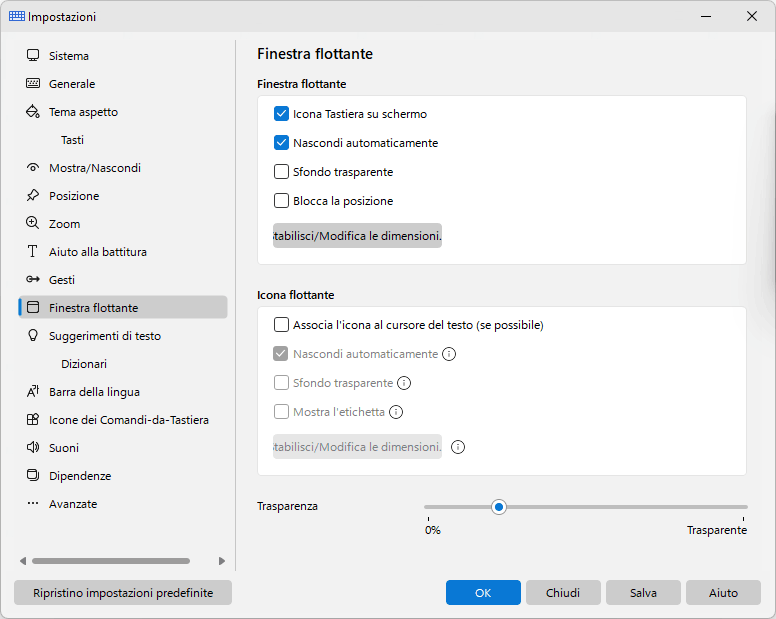This screenshot has width=776, height=619.
Task: Click disabled Stabilisci/Modifica le dimensioni under Icona flottante
Action: (357, 447)
